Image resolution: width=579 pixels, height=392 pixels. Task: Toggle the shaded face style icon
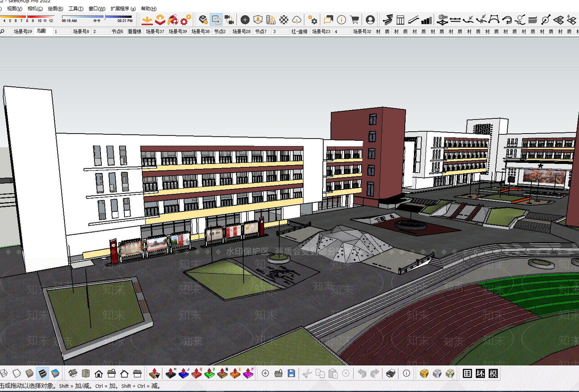click(29, 373)
